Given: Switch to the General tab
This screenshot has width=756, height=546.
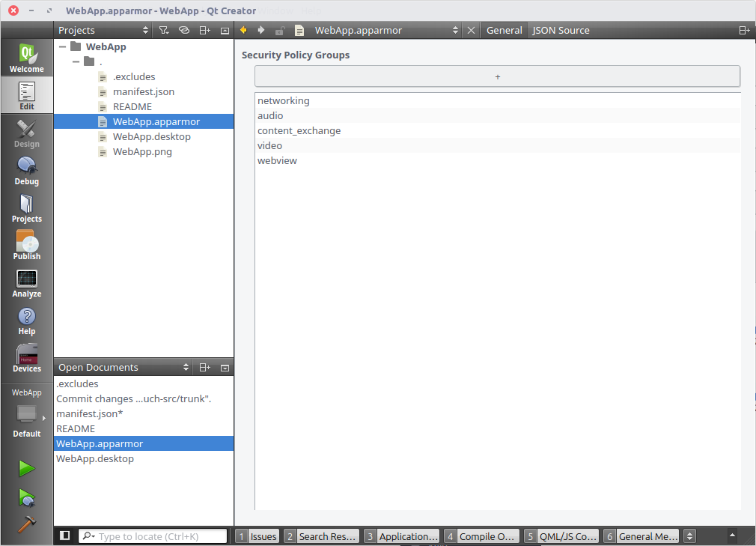Looking at the screenshot, I should pyautogui.click(x=504, y=31).
